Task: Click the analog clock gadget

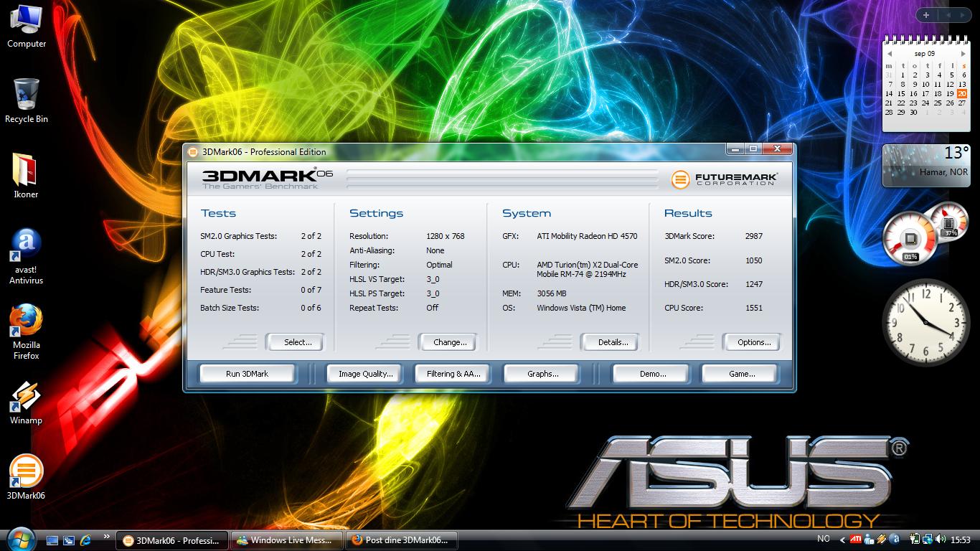Action: pos(925,322)
